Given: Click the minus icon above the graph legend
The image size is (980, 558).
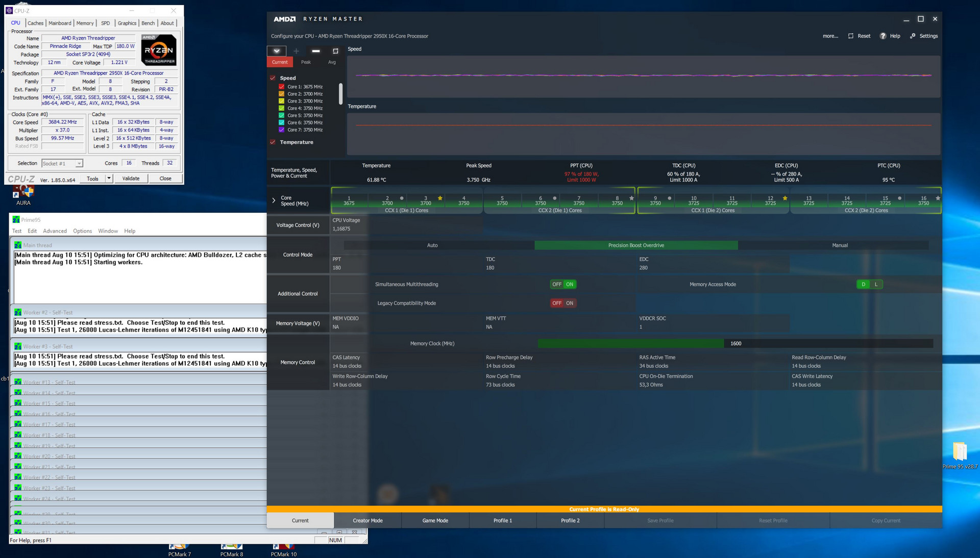Looking at the screenshot, I should click(x=316, y=51).
